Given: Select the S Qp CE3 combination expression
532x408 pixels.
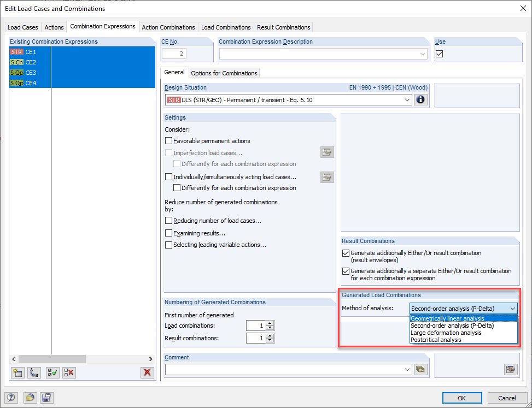Looking at the screenshot, I should (82, 73).
